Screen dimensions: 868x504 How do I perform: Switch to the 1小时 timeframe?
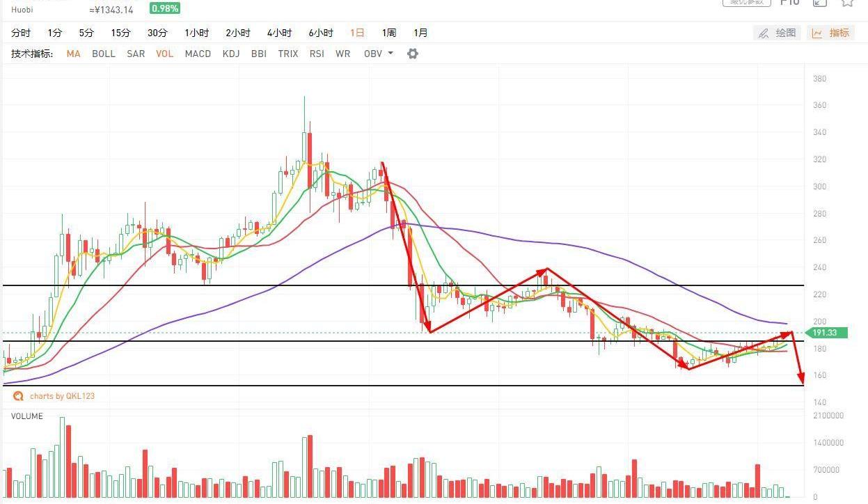point(196,33)
